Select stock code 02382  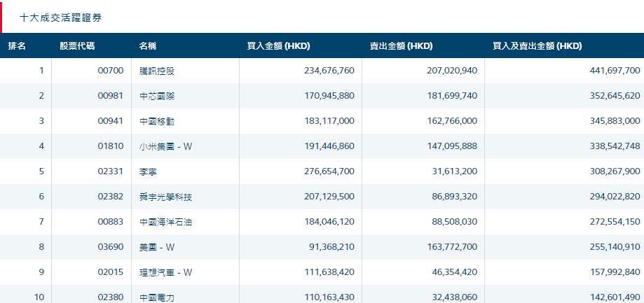[111, 197]
